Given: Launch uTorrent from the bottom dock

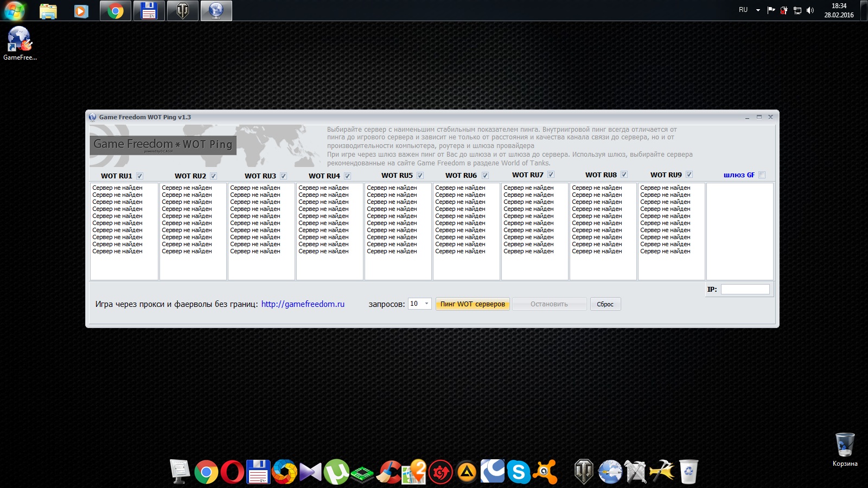Looking at the screenshot, I should click(x=336, y=472).
